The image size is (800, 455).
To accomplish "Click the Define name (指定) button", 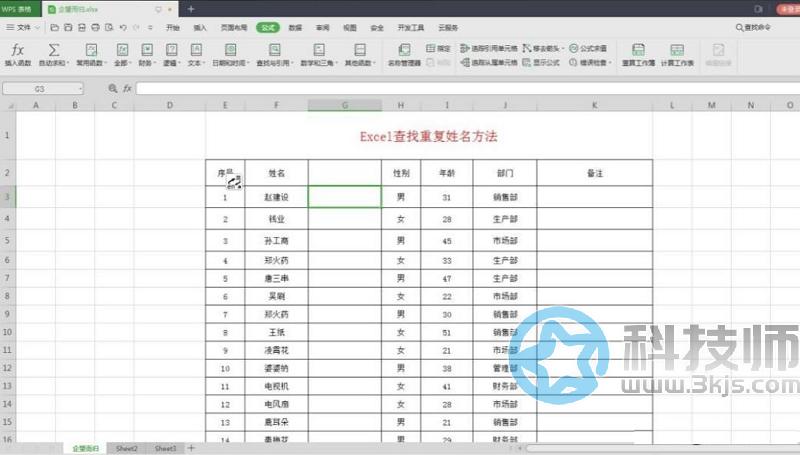I will click(x=438, y=48).
